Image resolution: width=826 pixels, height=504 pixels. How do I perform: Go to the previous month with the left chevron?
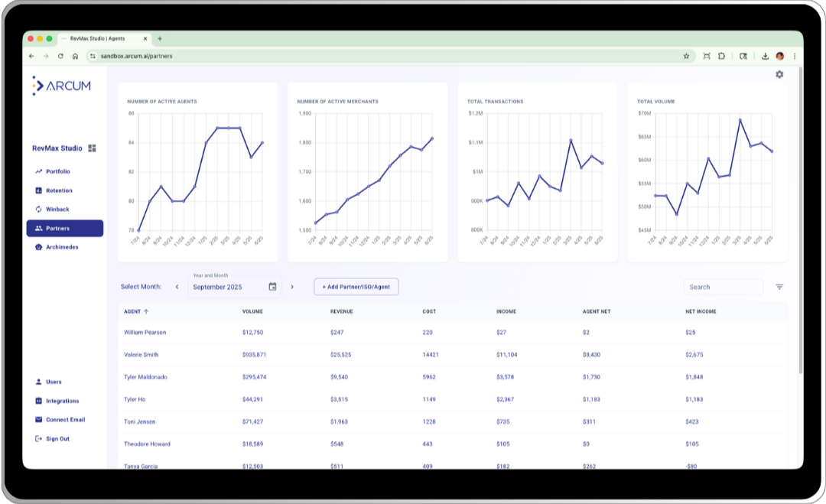click(x=177, y=286)
